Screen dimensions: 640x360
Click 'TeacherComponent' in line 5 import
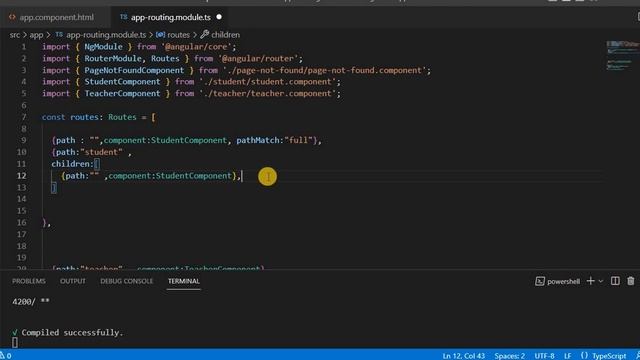pyautogui.click(x=122, y=93)
